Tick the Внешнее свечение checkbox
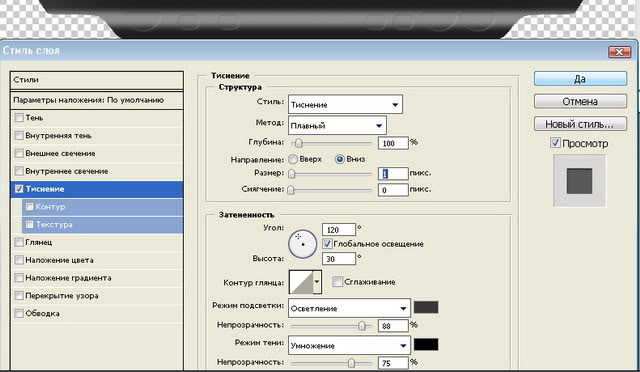The image size is (640, 372). (19, 153)
